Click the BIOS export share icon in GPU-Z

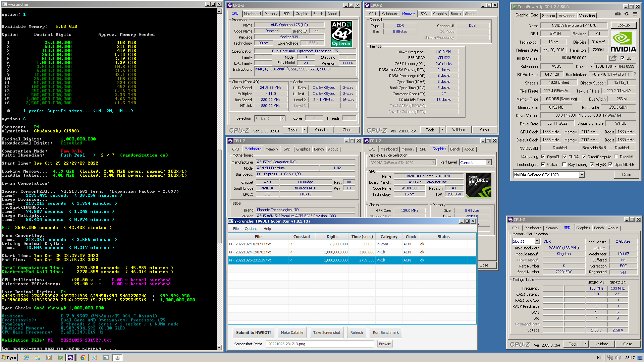[613, 58]
